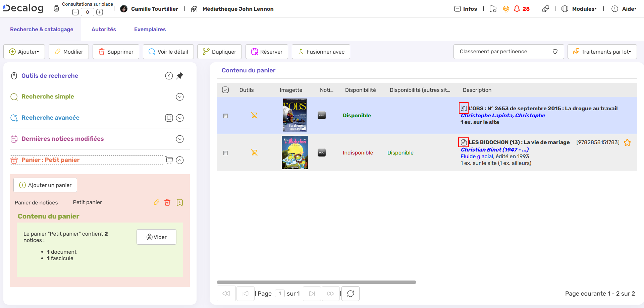Tick the checkbox of the Les Bidochon row

(226, 153)
